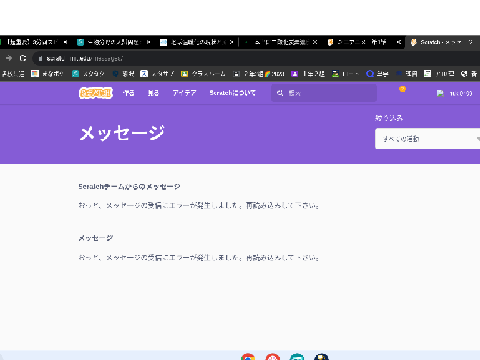Screen dimensions: 480x360
Task: Click the Scratchチームからのメッセージ heading
Action: point(129,187)
